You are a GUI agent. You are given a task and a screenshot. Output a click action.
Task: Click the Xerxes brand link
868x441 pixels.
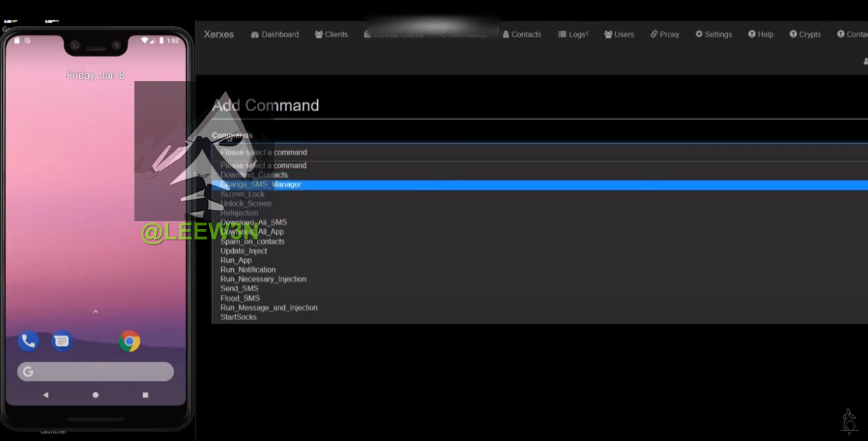(x=218, y=34)
